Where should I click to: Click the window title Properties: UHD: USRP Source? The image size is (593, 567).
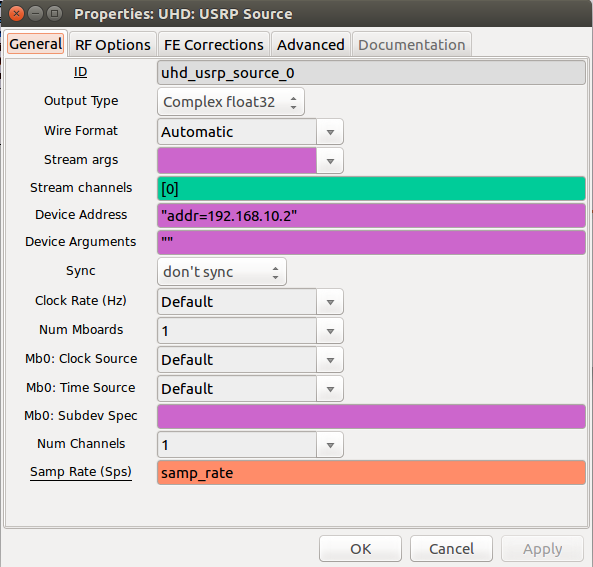point(183,14)
